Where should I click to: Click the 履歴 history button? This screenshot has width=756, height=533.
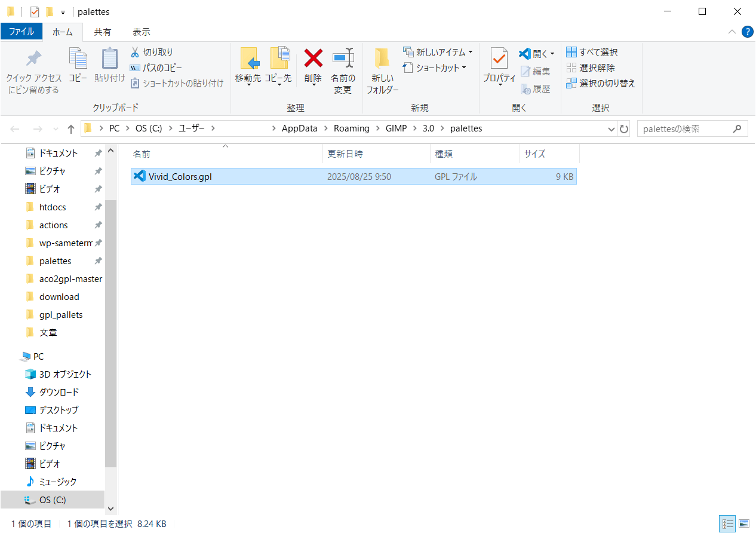pyautogui.click(x=536, y=89)
